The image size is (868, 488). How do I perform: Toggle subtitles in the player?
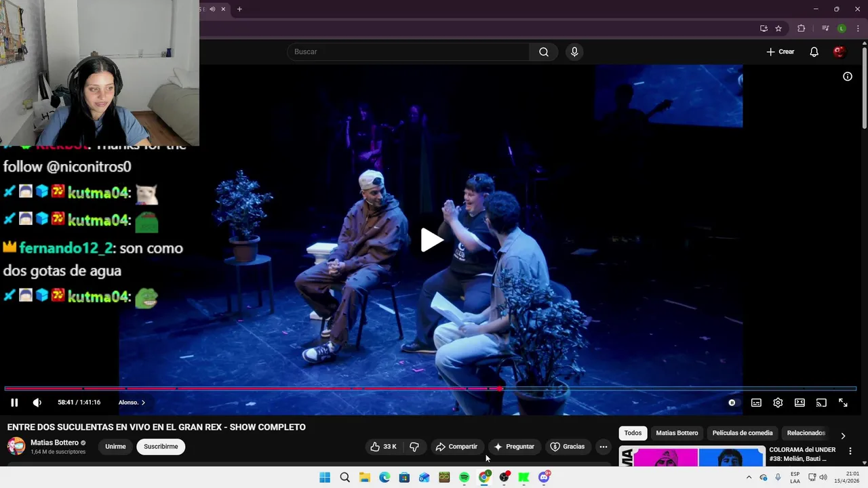pyautogui.click(x=756, y=403)
